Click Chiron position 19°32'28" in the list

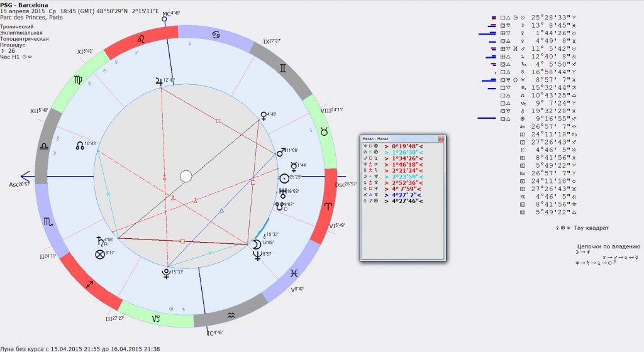click(x=553, y=111)
